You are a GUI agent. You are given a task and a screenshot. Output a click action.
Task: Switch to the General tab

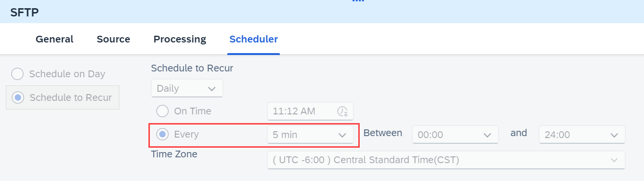55,39
